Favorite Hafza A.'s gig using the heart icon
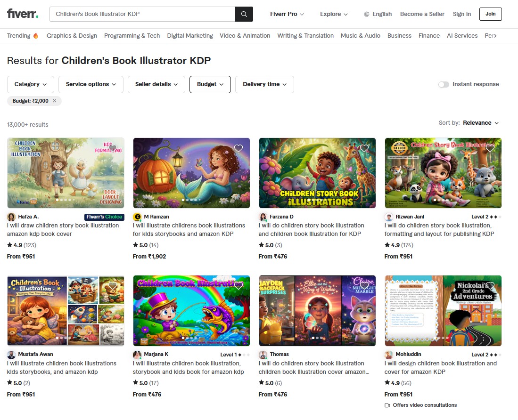 [112, 148]
